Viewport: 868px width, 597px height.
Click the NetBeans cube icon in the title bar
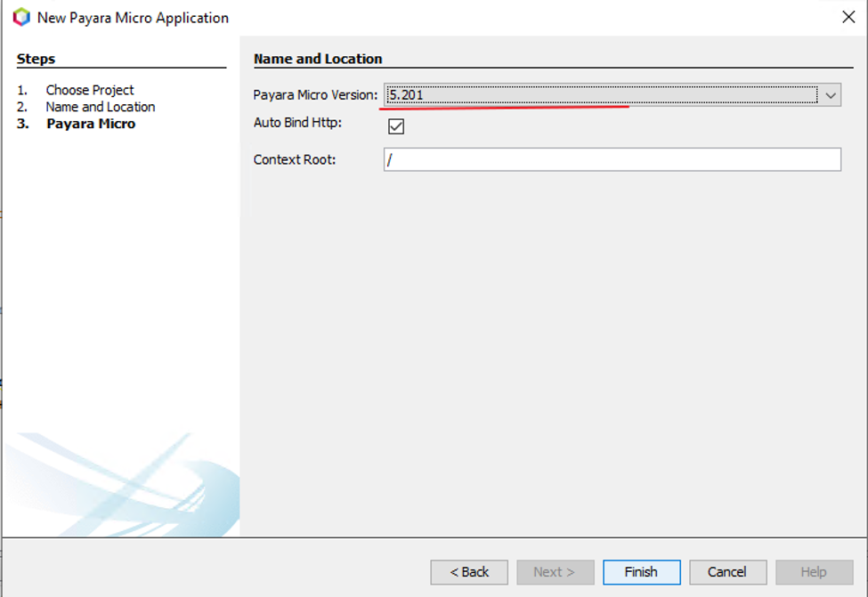tap(21, 17)
